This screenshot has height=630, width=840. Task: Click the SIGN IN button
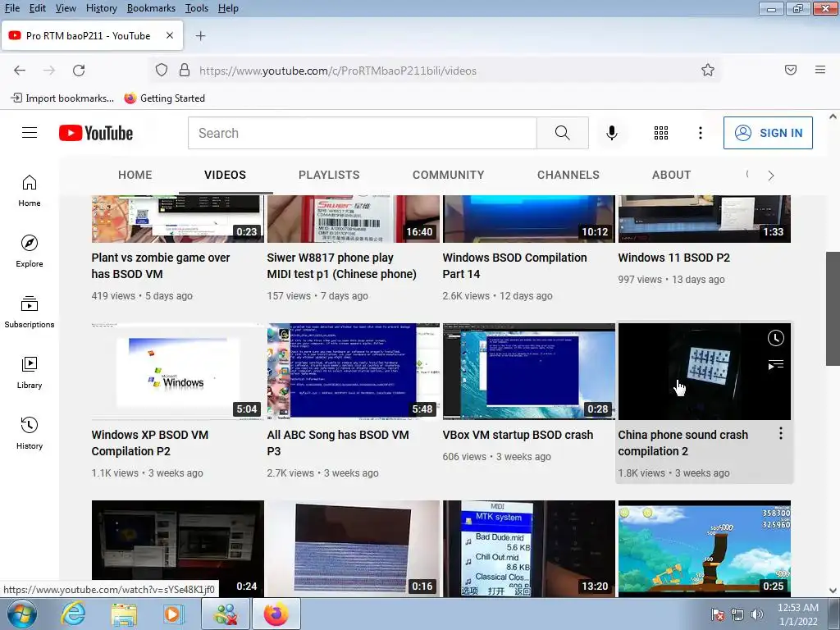click(x=768, y=133)
